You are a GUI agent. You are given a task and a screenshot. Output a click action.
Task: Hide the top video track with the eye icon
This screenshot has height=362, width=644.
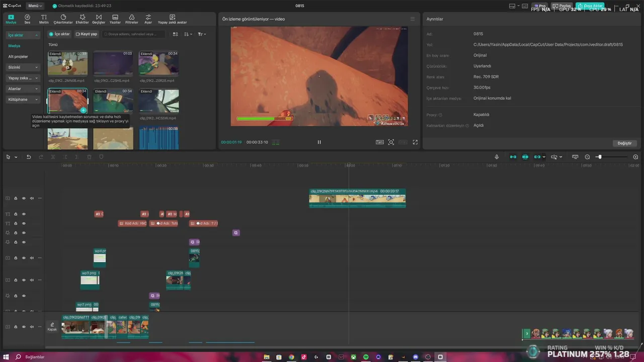tap(24, 198)
